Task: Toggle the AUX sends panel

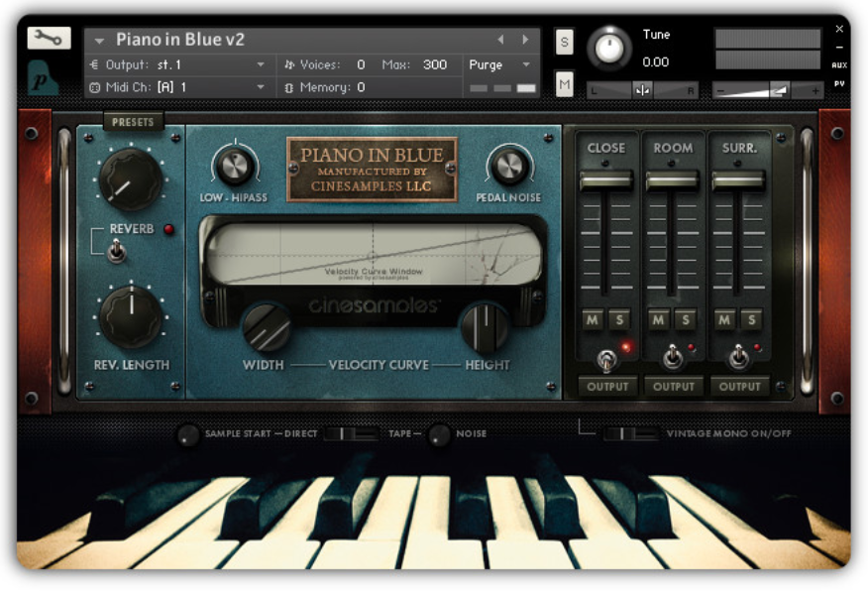Action: pyautogui.click(x=839, y=64)
